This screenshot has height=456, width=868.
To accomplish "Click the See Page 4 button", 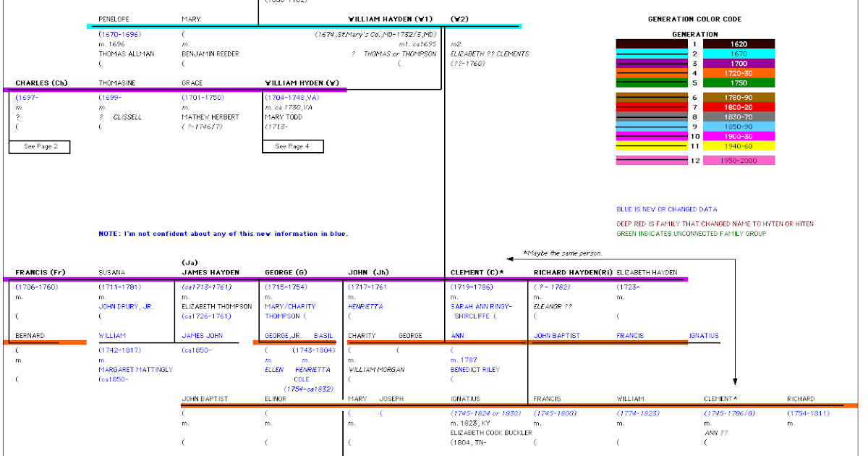I will [293, 146].
